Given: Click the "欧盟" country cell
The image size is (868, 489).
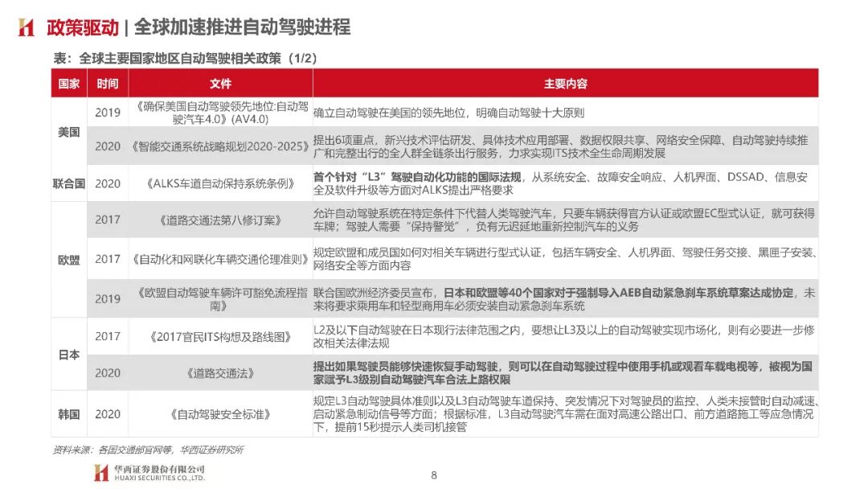Looking at the screenshot, I should (x=68, y=257).
